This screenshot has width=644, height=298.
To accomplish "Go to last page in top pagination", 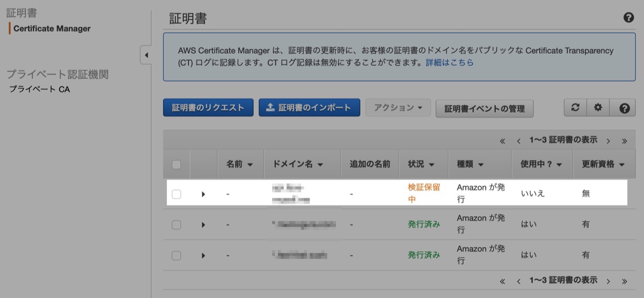I will click(624, 141).
